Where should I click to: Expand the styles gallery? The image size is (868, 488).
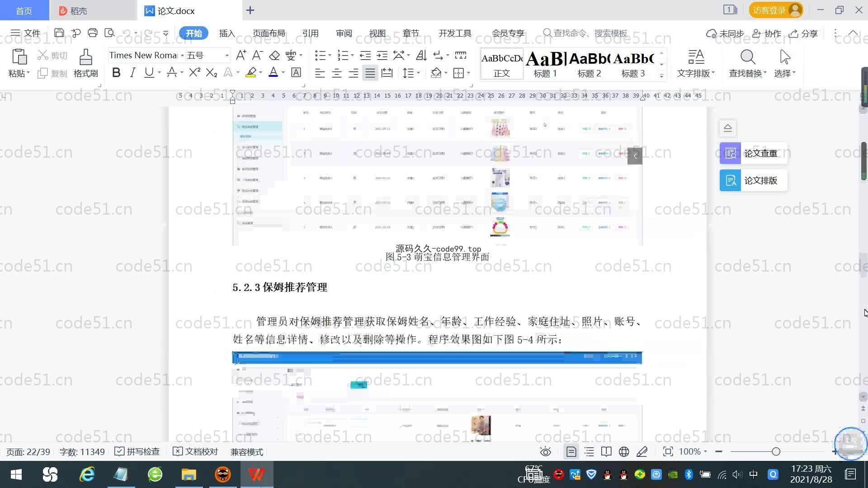pyautogui.click(x=661, y=75)
